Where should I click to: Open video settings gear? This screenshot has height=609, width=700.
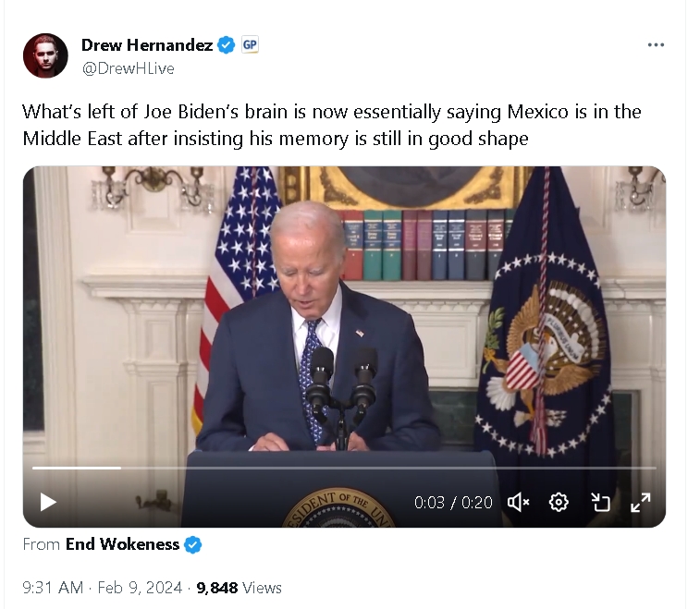pyautogui.click(x=559, y=503)
